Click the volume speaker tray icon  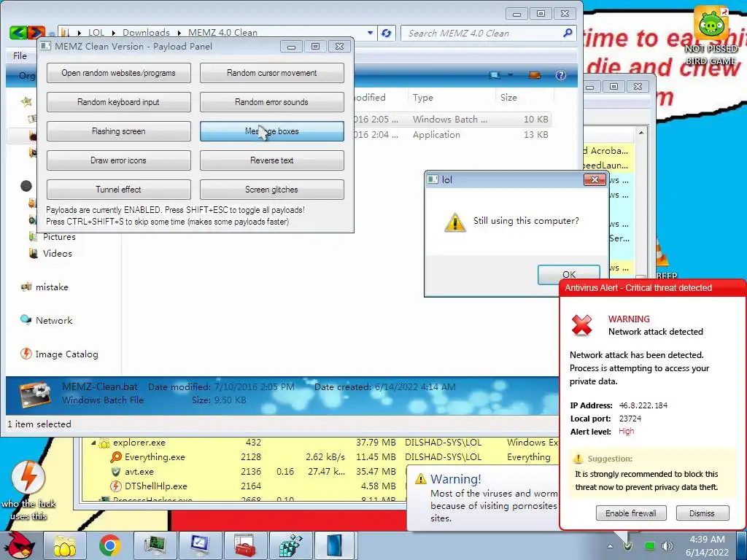tap(667, 546)
